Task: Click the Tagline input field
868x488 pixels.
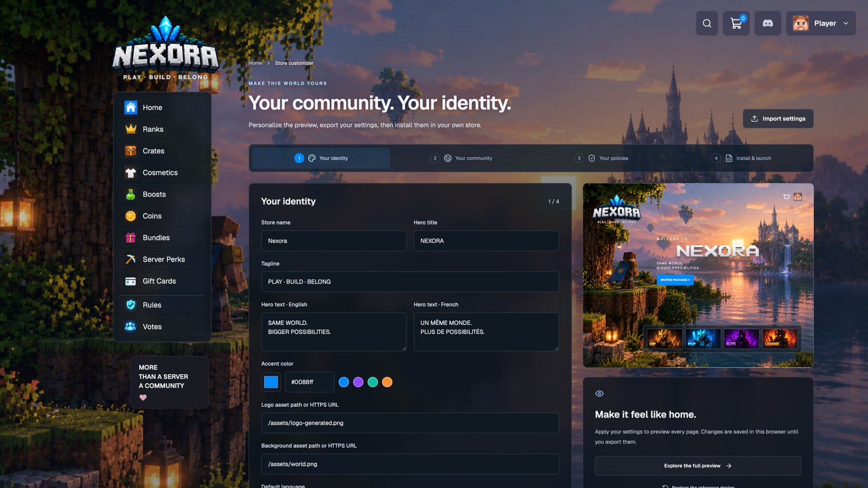Action: (x=410, y=282)
